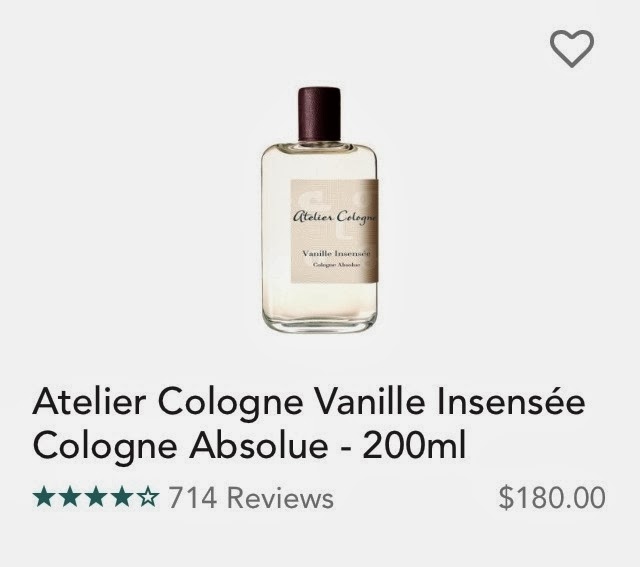This screenshot has height=567, width=640.
Task: Click small Cologne Absolue text on label
Action: point(336,265)
